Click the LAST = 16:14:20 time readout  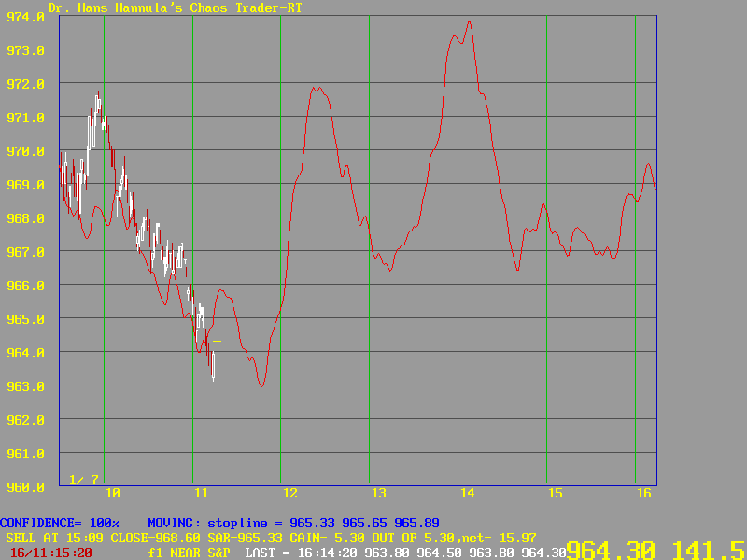(301, 553)
